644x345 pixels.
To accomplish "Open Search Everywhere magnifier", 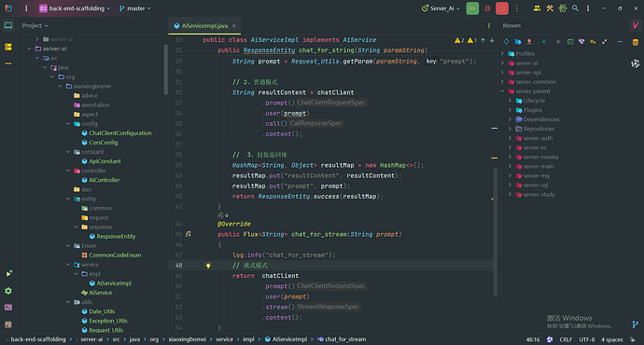I will pos(575,8).
